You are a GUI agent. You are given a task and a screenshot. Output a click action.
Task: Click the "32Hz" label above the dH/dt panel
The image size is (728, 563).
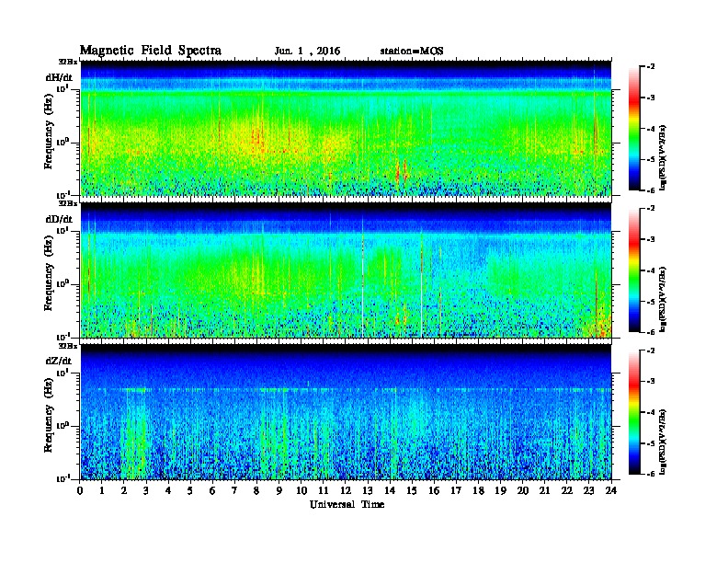tap(68, 62)
